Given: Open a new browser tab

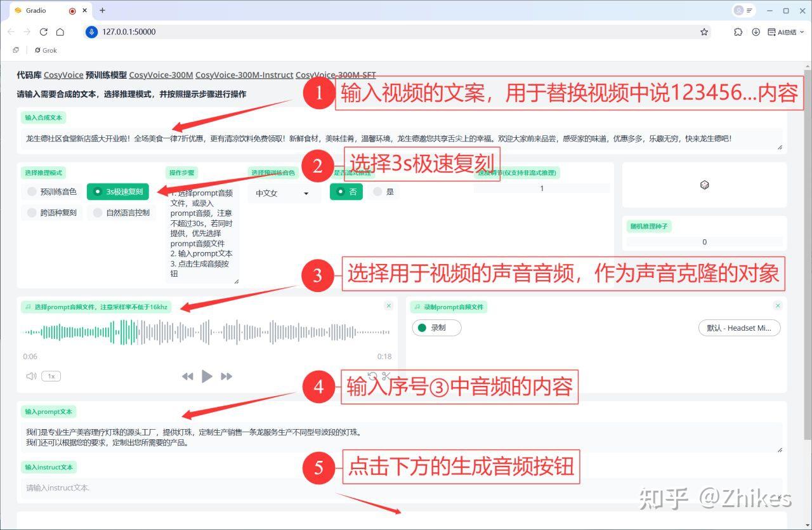Looking at the screenshot, I should point(102,10).
